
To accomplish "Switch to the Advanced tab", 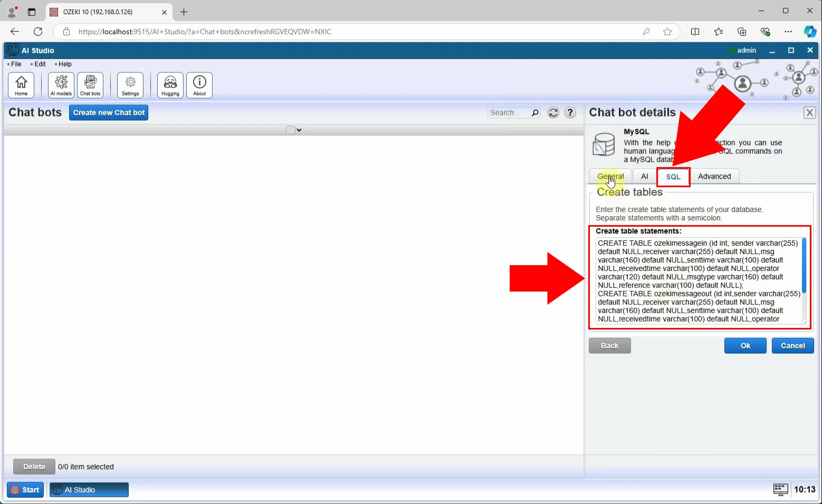I will pyautogui.click(x=714, y=177).
